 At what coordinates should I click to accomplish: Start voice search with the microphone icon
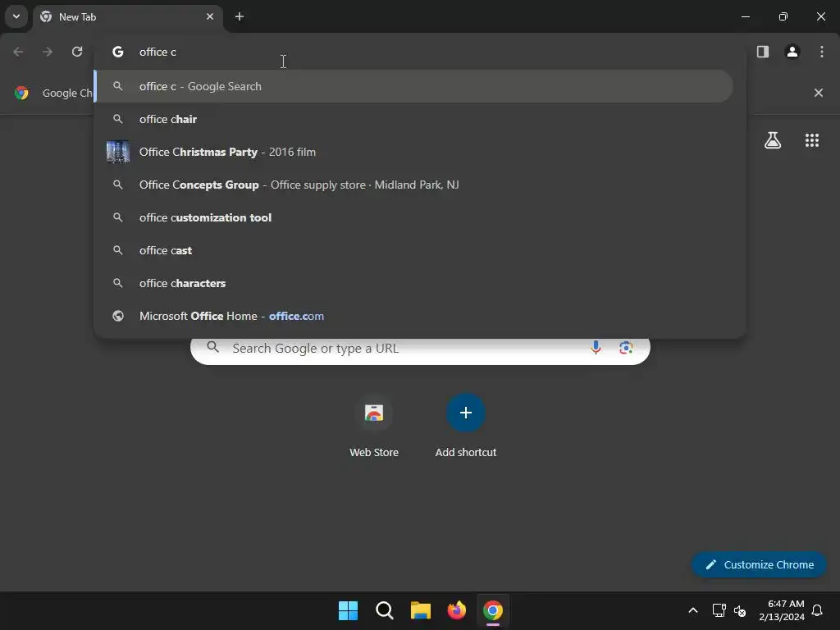596,348
